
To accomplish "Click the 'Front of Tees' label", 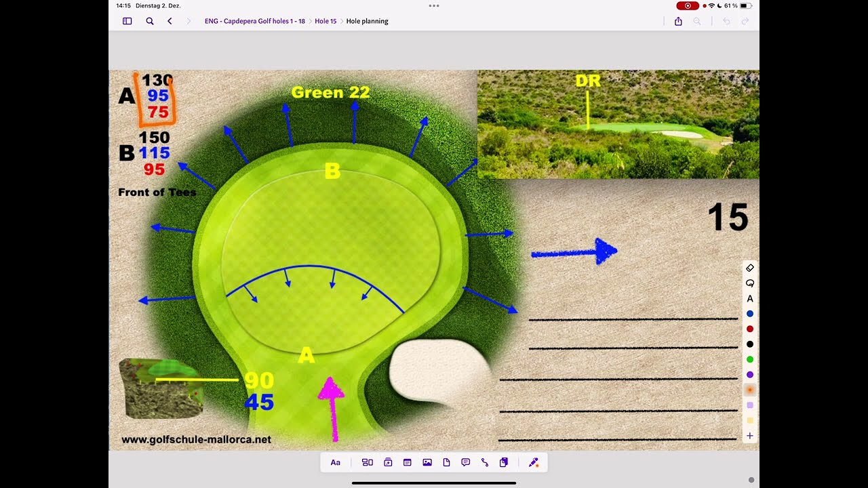I will point(157,192).
